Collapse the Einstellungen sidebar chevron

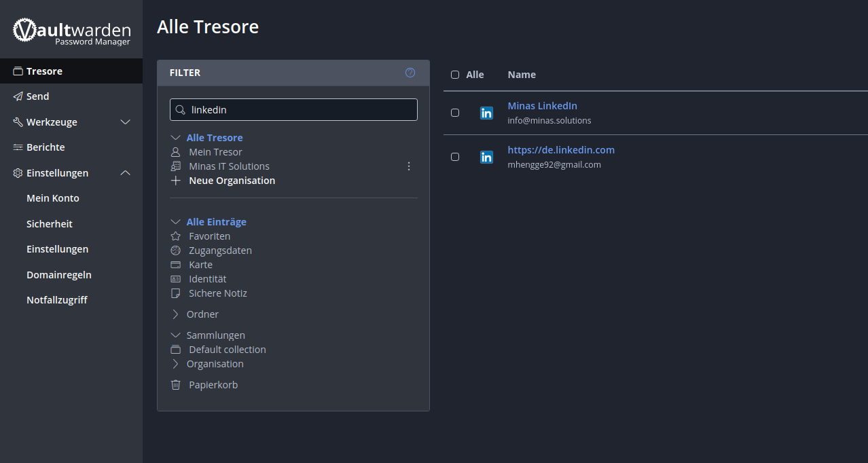click(x=125, y=173)
